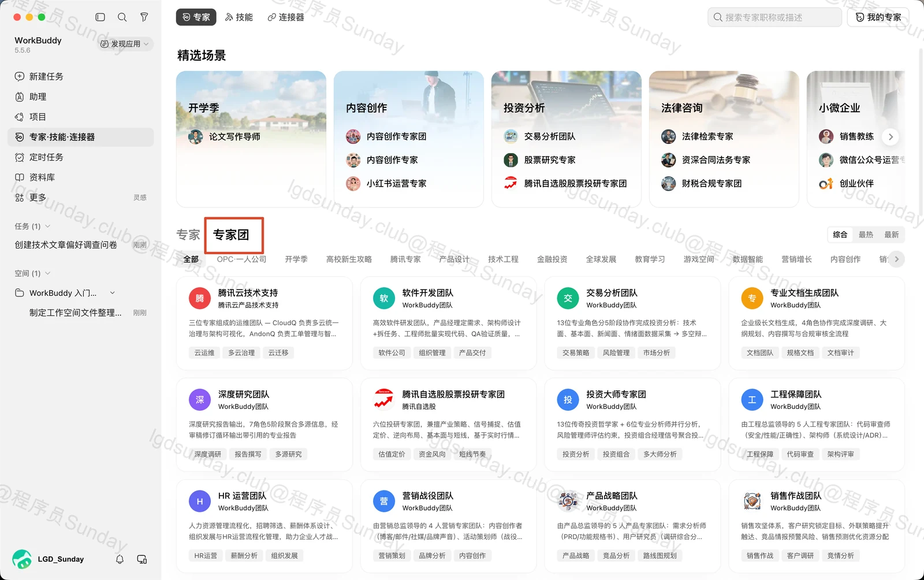Open the 发现应用 dropdown

125,44
